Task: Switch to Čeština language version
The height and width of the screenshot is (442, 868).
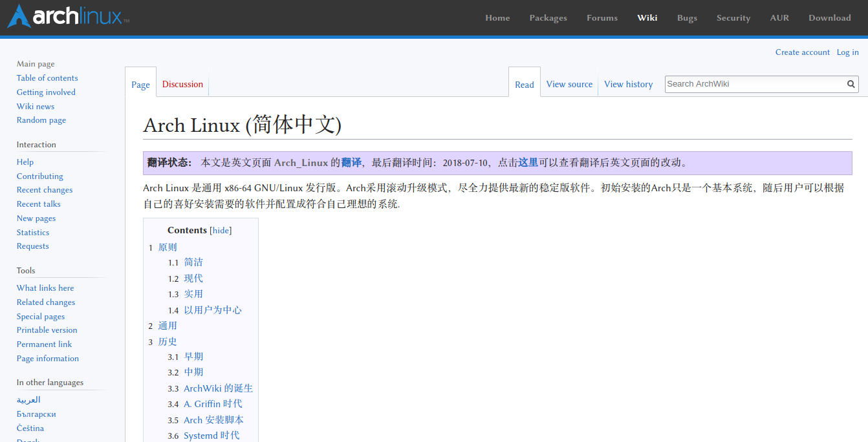Action: coord(30,428)
